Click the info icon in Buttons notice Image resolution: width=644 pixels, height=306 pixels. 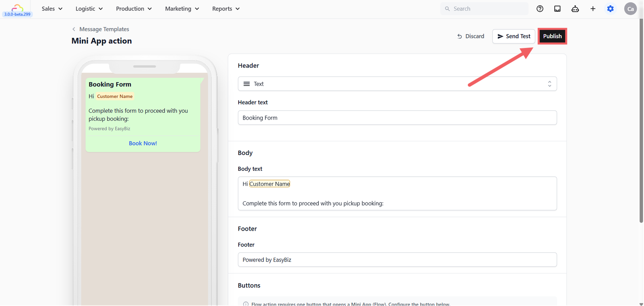click(x=246, y=304)
